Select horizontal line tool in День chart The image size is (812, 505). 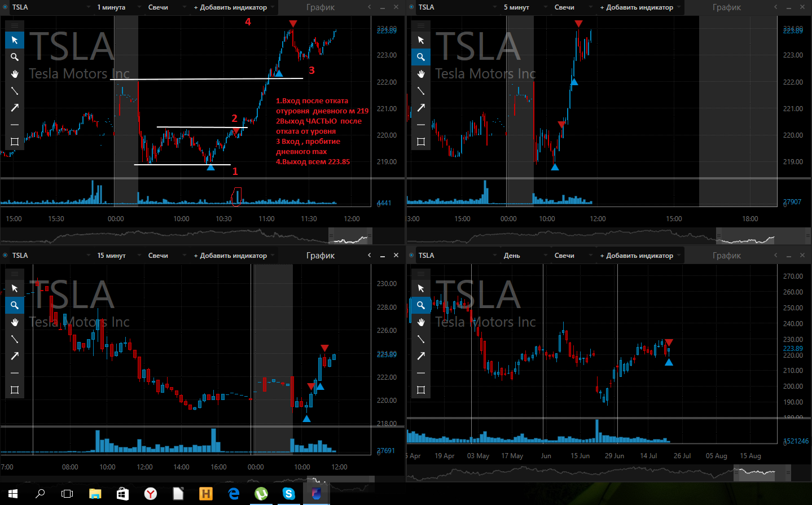click(x=421, y=373)
